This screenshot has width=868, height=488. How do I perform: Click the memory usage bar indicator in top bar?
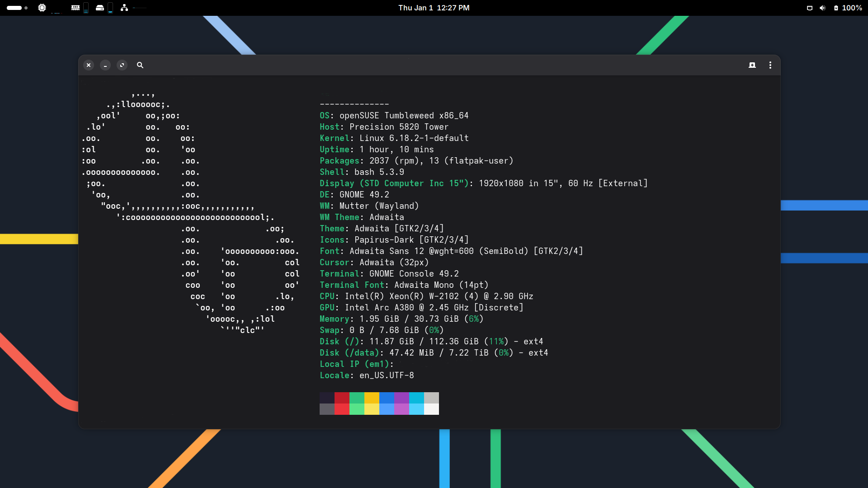pos(86,8)
